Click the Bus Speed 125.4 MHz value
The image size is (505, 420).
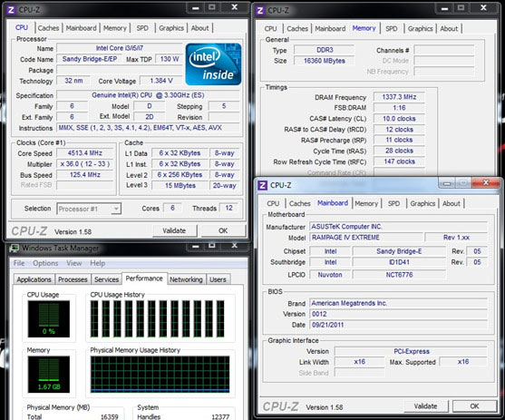(x=85, y=175)
